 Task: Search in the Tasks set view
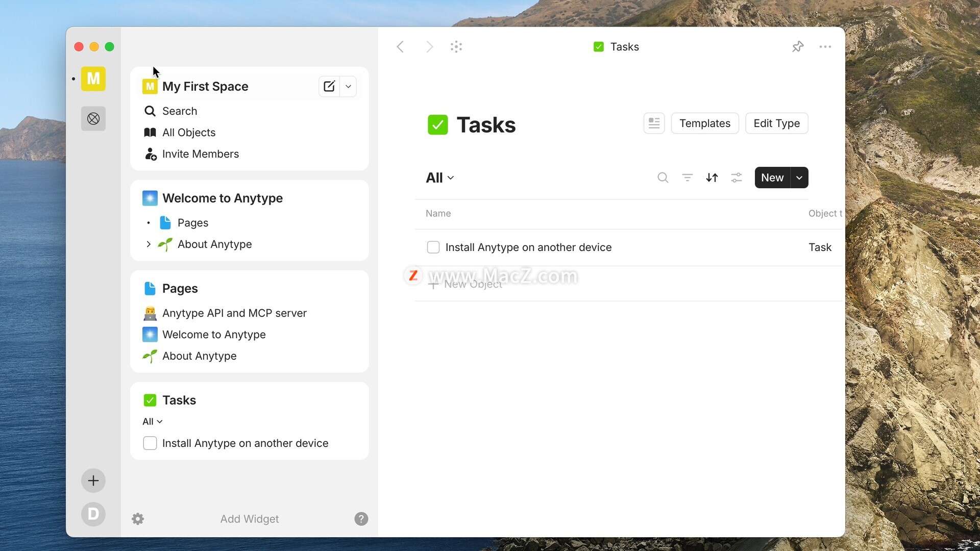[663, 178]
